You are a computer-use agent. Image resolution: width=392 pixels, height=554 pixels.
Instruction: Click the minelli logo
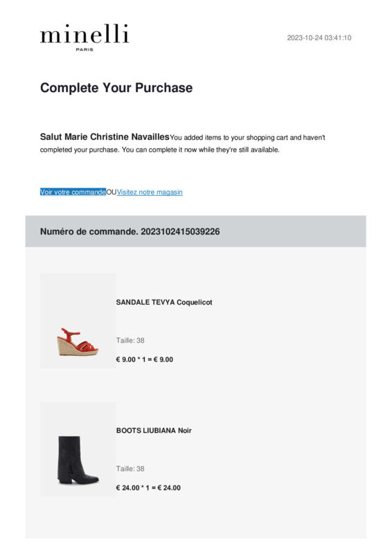click(84, 37)
